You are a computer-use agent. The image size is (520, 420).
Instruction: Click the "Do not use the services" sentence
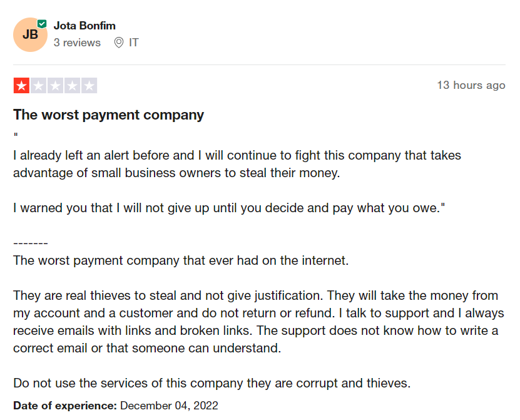coord(212,383)
